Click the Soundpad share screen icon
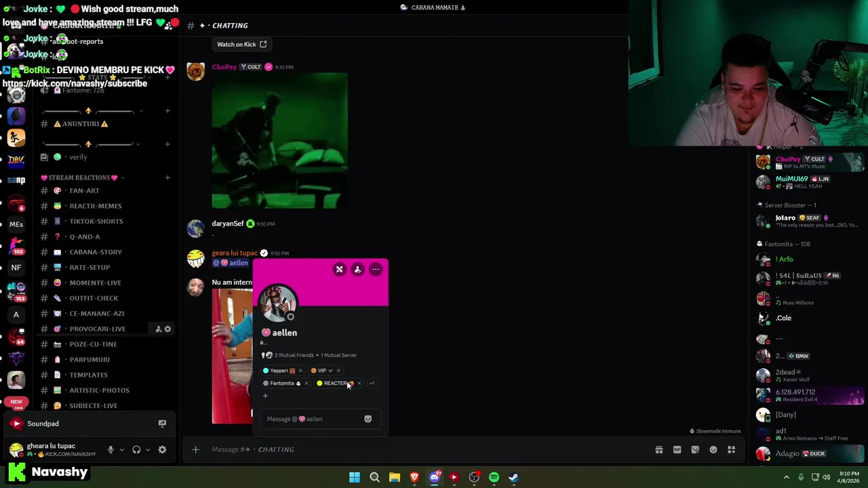The height and width of the screenshot is (488, 868). (162, 424)
